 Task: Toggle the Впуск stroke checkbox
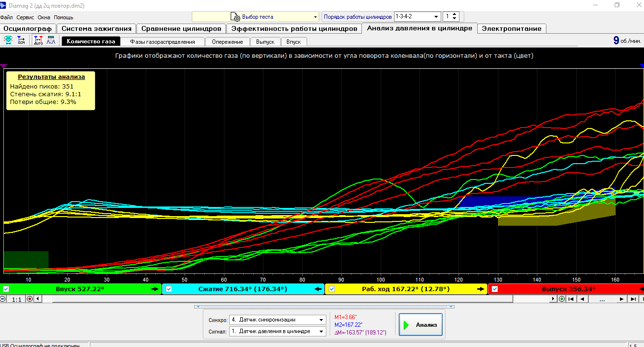(x=6, y=289)
